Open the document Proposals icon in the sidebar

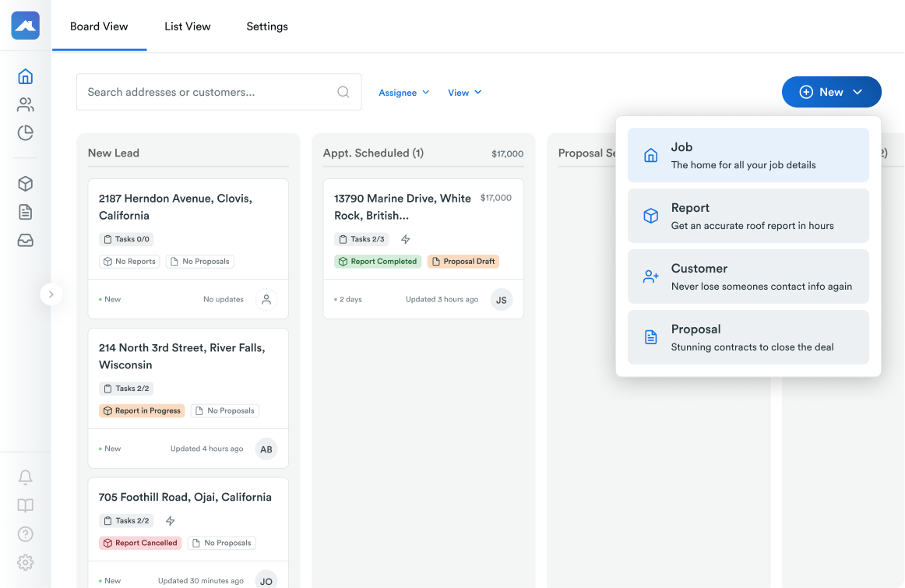[26, 212]
